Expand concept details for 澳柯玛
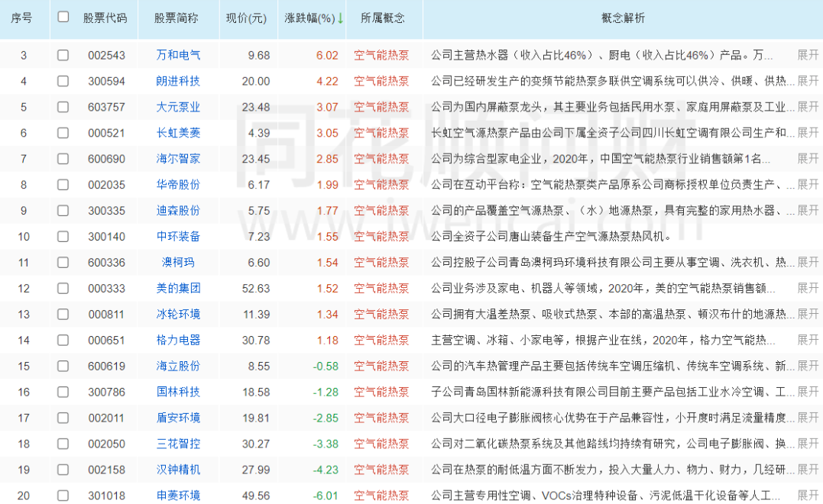 pyautogui.click(x=808, y=262)
